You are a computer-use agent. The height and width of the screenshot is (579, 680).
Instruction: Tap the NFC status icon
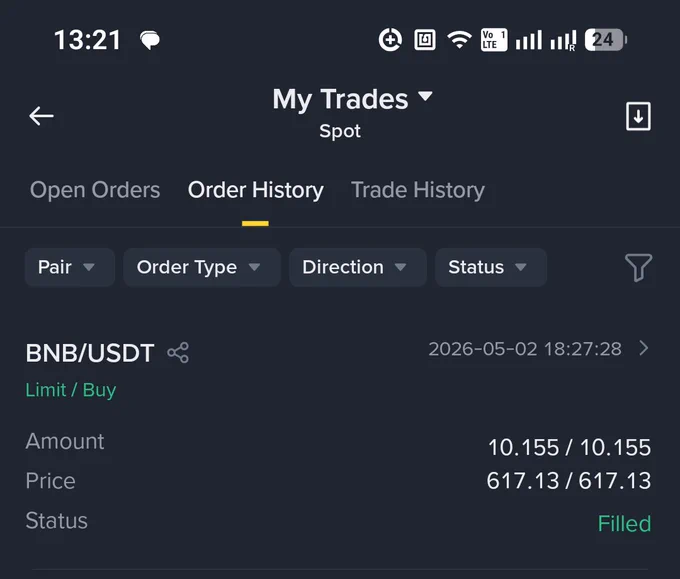tap(425, 40)
